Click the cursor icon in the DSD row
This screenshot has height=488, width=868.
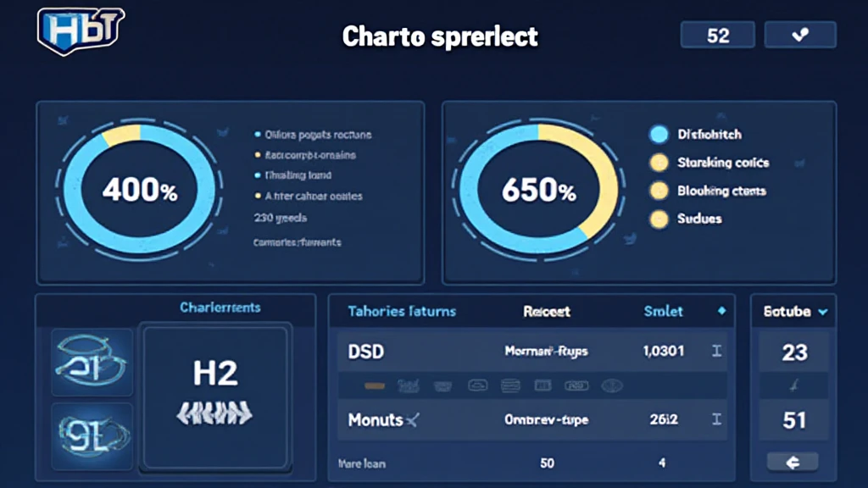[716, 350]
